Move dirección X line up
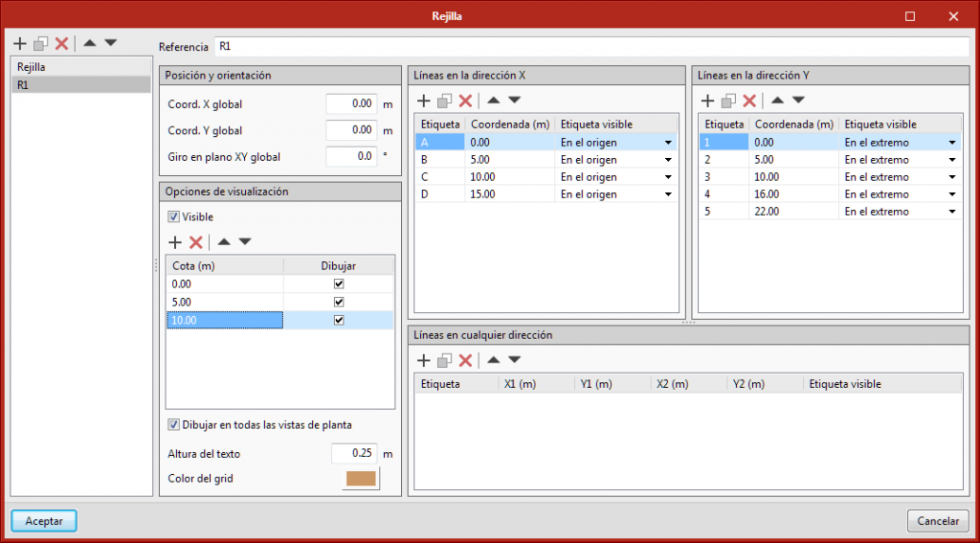 click(493, 101)
